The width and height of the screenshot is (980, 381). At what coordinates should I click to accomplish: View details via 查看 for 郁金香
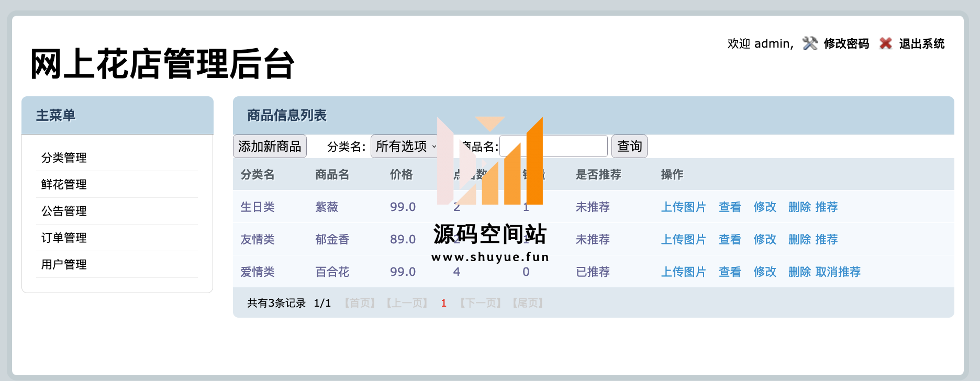tap(729, 239)
